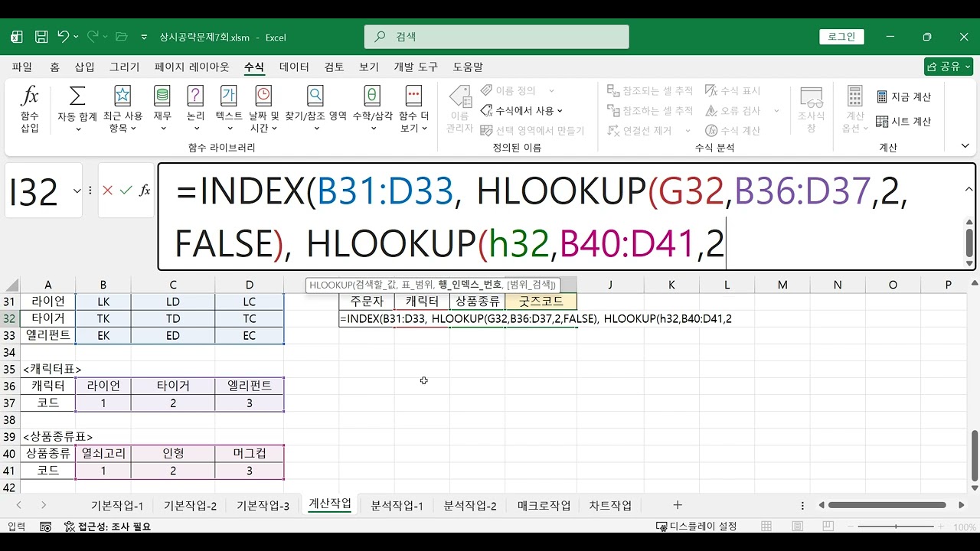
Task: Click the Excel app icon in title bar
Action: point(17,37)
